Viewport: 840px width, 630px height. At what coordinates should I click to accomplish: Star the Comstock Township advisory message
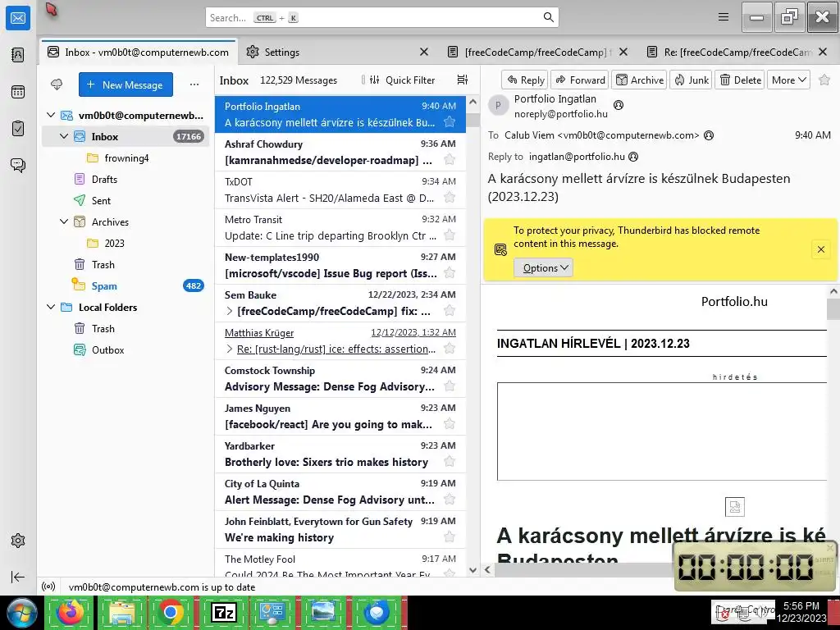pyautogui.click(x=450, y=386)
